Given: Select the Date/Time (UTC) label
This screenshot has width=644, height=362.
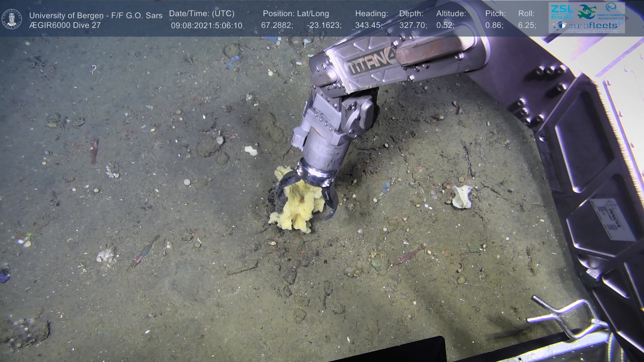Looking at the screenshot, I should coord(202,14).
